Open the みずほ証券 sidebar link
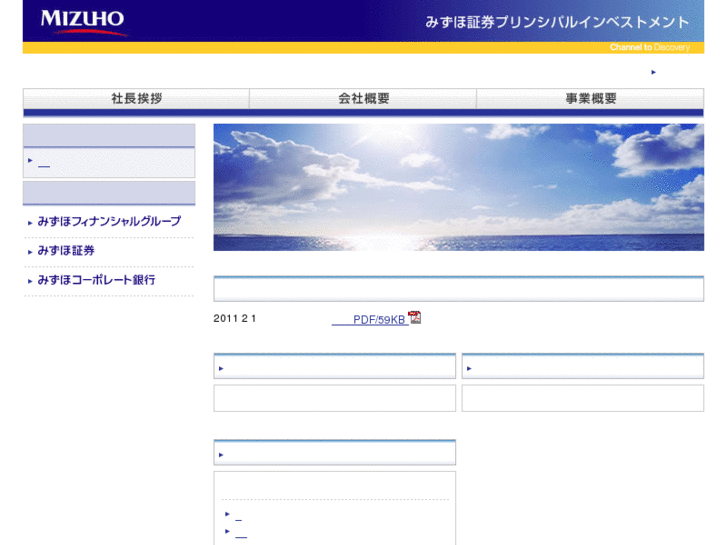Viewport: 727px width, 545px height. (x=66, y=250)
